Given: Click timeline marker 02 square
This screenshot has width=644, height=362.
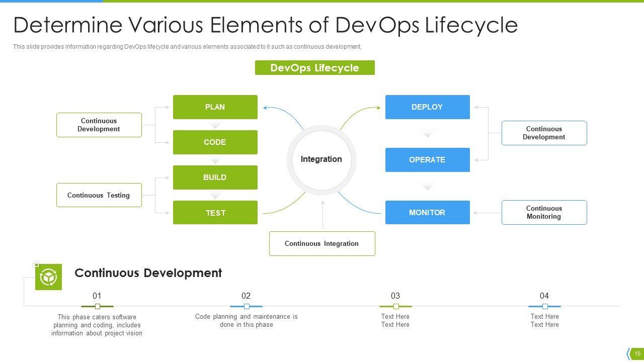Looking at the screenshot, I should click(247, 306).
